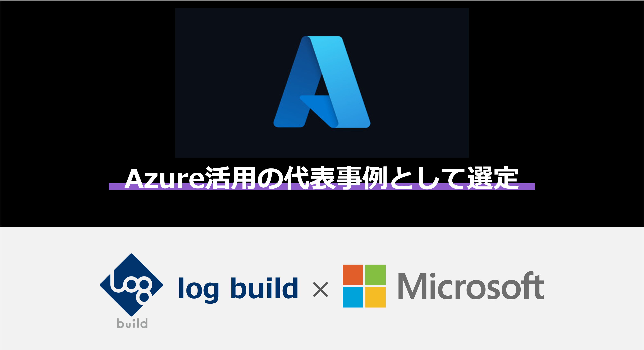Click the "選定" characters ending the headline
The height and width of the screenshot is (350, 644).
493,178
